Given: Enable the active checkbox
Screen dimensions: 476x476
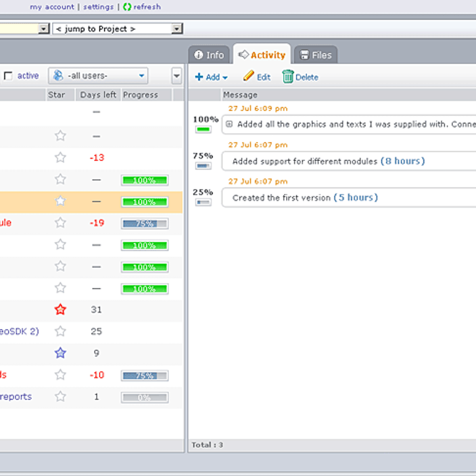Looking at the screenshot, I should tap(8, 76).
